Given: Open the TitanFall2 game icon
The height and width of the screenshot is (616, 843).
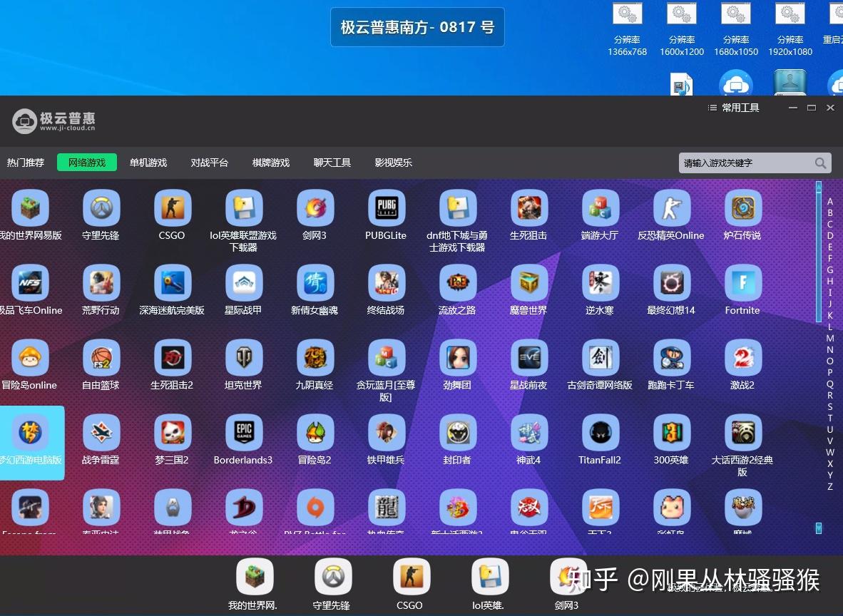Looking at the screenshot, I should click(x=600, y=432).
